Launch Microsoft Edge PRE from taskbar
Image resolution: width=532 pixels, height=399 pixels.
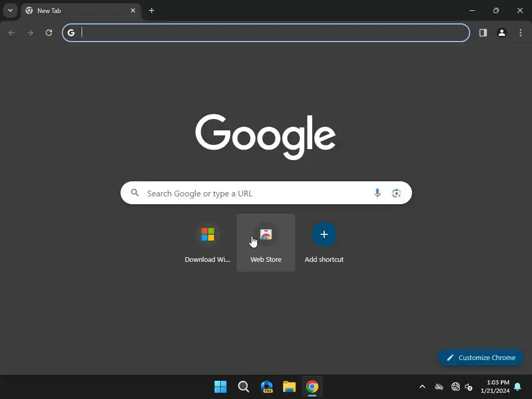point(267,387)
